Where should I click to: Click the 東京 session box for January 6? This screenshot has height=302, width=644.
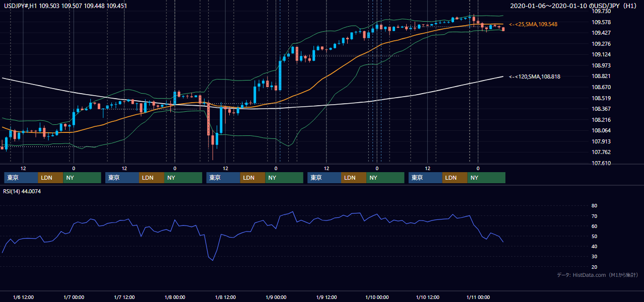click(x=21, y=178)
